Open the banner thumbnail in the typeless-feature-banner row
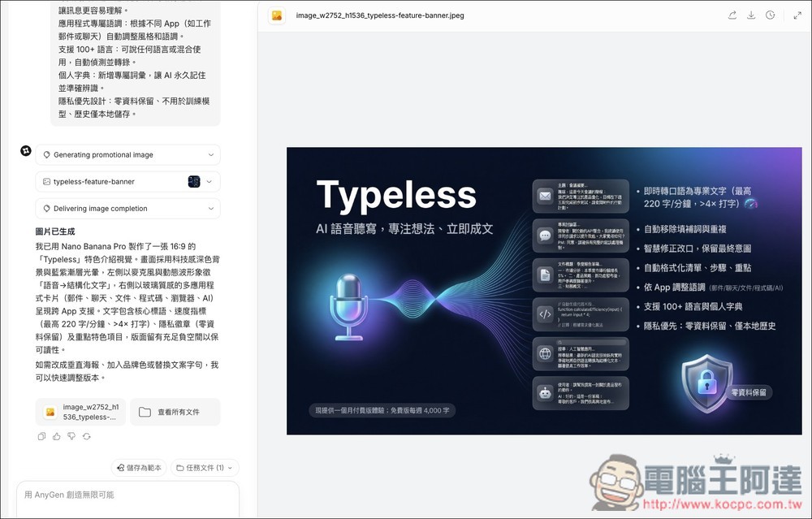This screenshot has width=812, height=519. (x=193, y=182)
